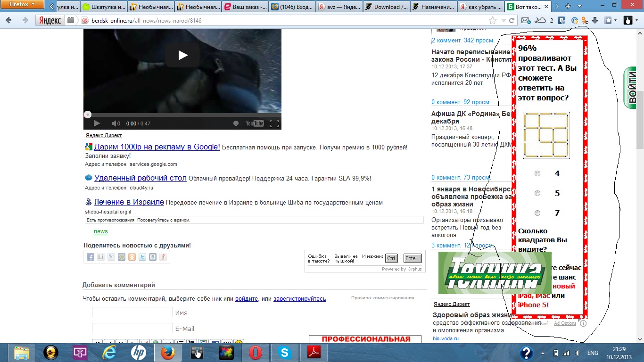Mute the video volume speaker icon
This screenshot has width=644, height=362.
[116, 123]
